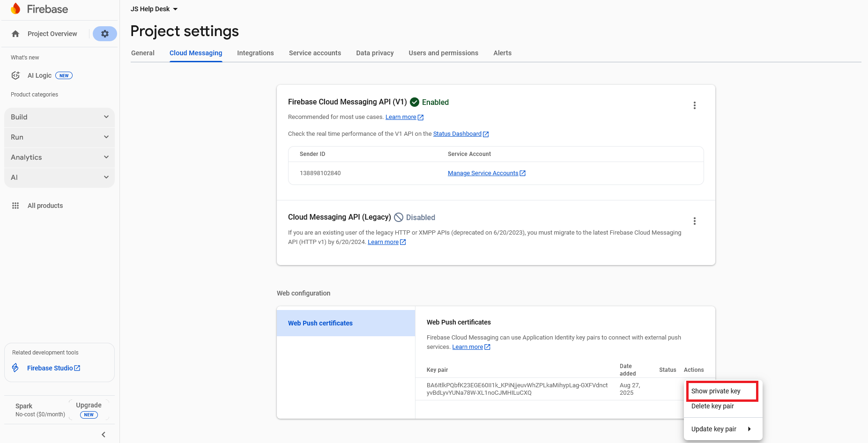Open three-dot menu for Cloud Messaging API (Legacy)
868x443 pixels.
point(694,221)
